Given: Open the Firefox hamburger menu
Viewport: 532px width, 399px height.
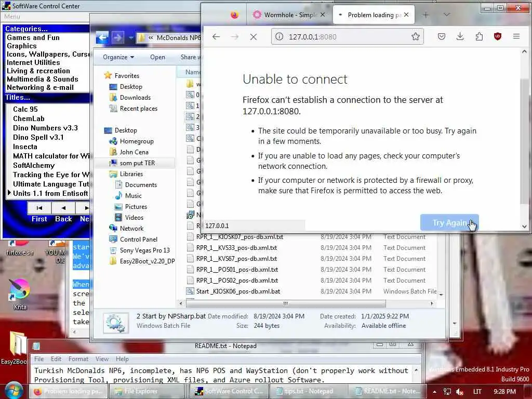Looking at the screenshot, I should 516,37.
